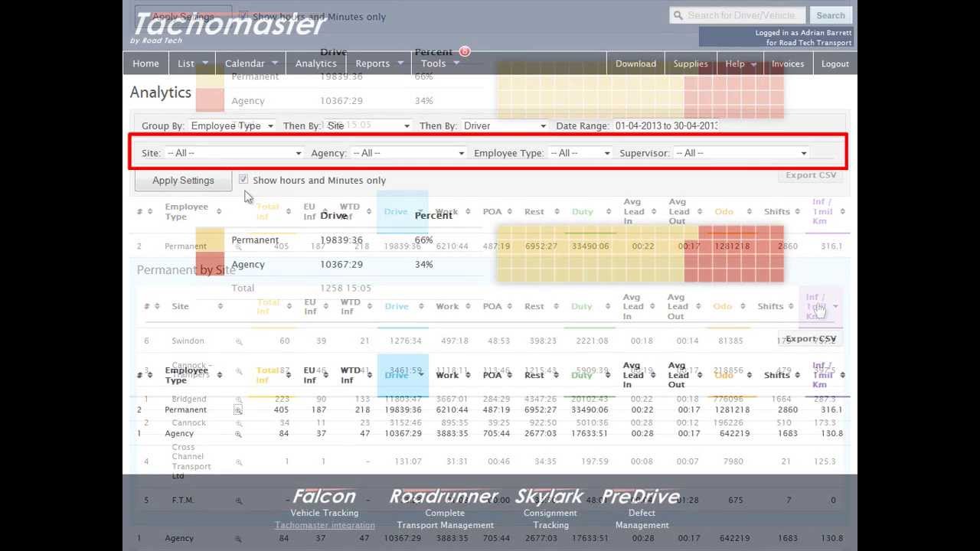
Task: Click the Tachomaster logo
Action: (x=229, y=27)
